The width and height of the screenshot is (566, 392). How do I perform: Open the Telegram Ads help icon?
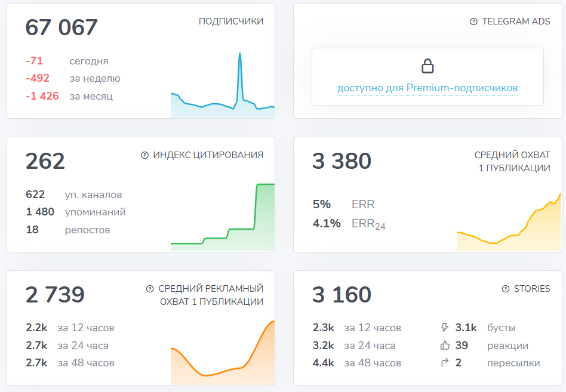pos(475,21)
